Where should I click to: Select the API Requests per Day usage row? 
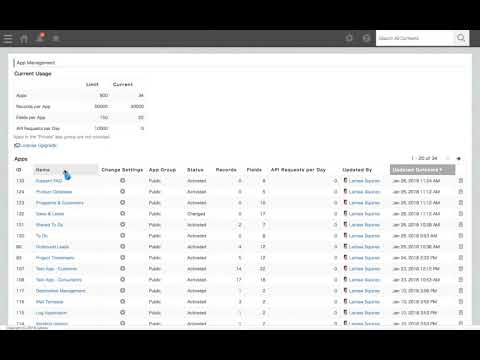pos(80,128)
